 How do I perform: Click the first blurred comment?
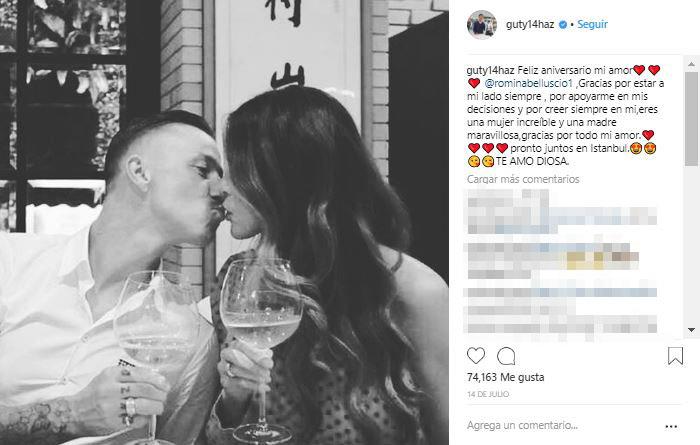tap(562, 212)
